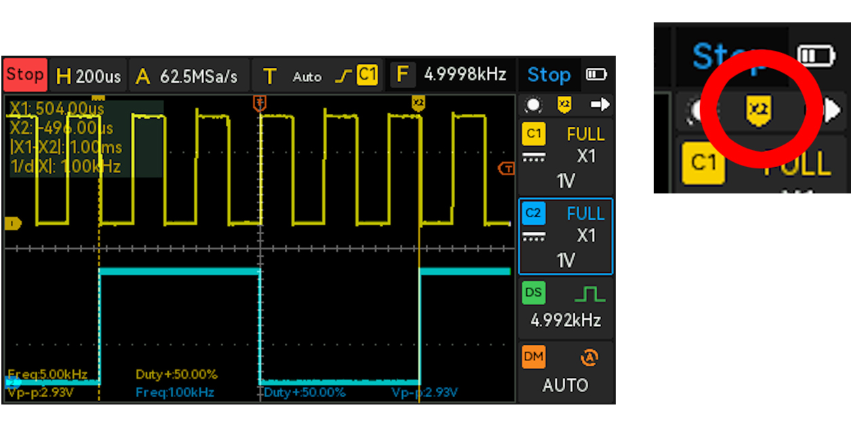Click the blue Stop status label in main screen
Viewport: 868px width, 431px height.
coord(549,75)
